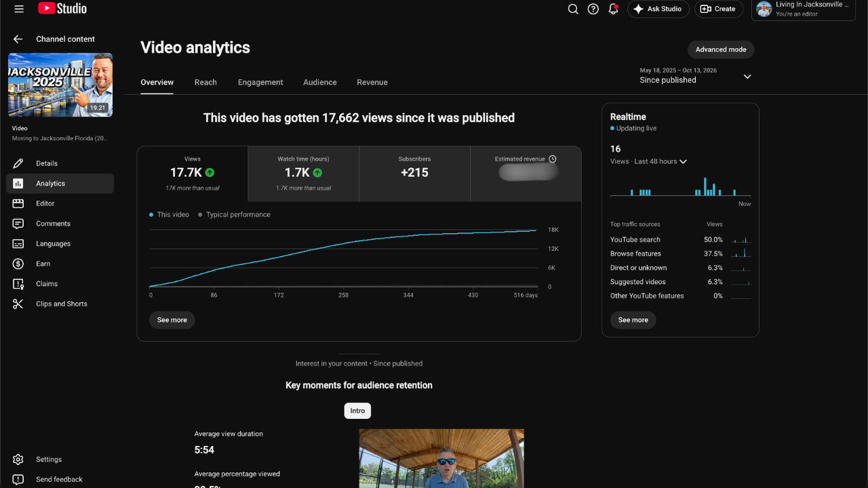Viewport: 868px width, 488px height.
Task: Open Details pencil icon in sidebar
Action: click(x=18, y=163)
